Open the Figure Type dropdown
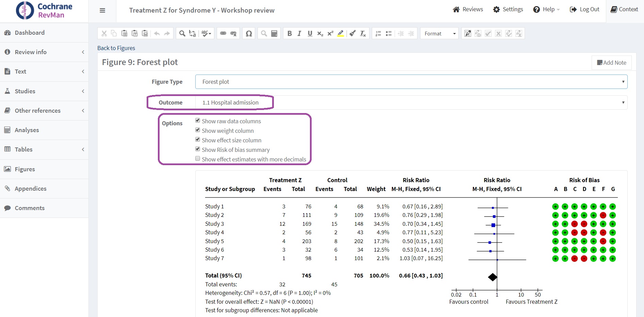The image size is (644, 317). tap(411, 82)
